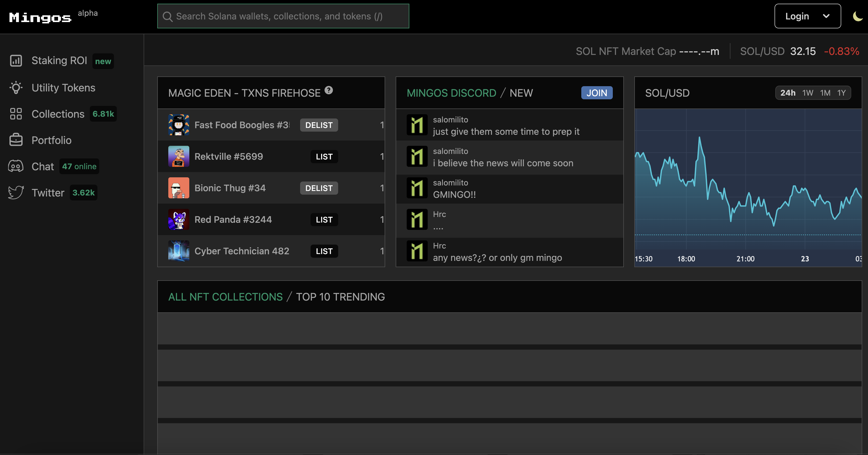This screenshot has height=455, width=868.
Task: Switch chart range to 1Y
Action: point(841,93)
